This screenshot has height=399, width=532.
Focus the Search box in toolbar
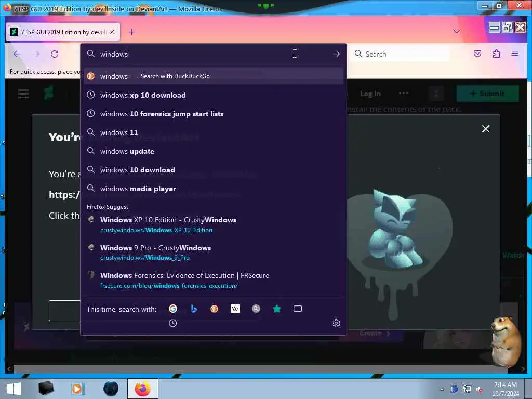pos(401,54)
